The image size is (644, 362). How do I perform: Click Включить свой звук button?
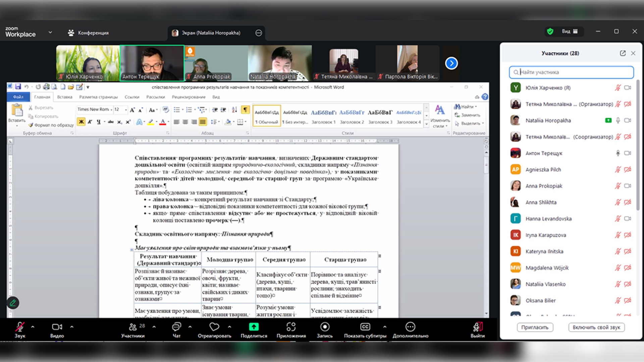point(596,327)
